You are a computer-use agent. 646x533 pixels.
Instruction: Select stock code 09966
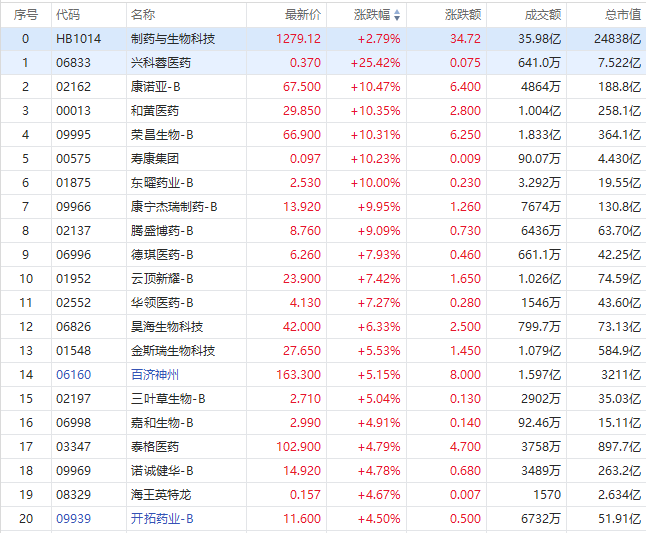pos(73,207)
